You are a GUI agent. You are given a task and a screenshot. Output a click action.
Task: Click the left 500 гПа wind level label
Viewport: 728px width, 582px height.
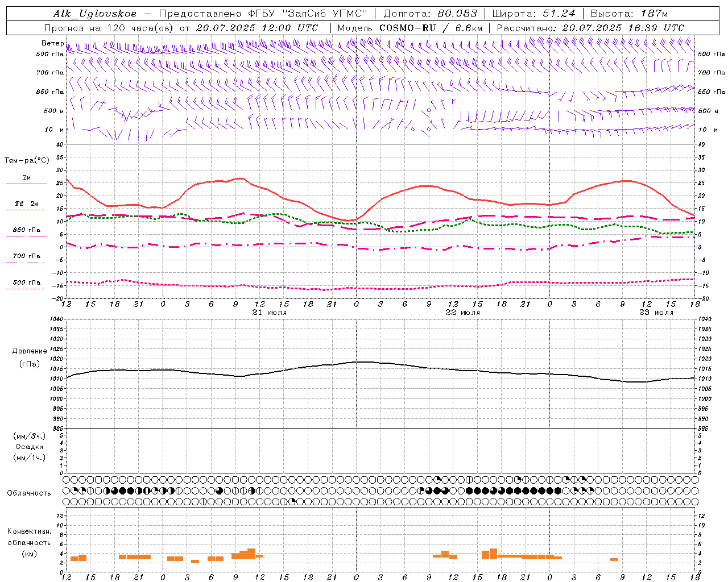50,54
